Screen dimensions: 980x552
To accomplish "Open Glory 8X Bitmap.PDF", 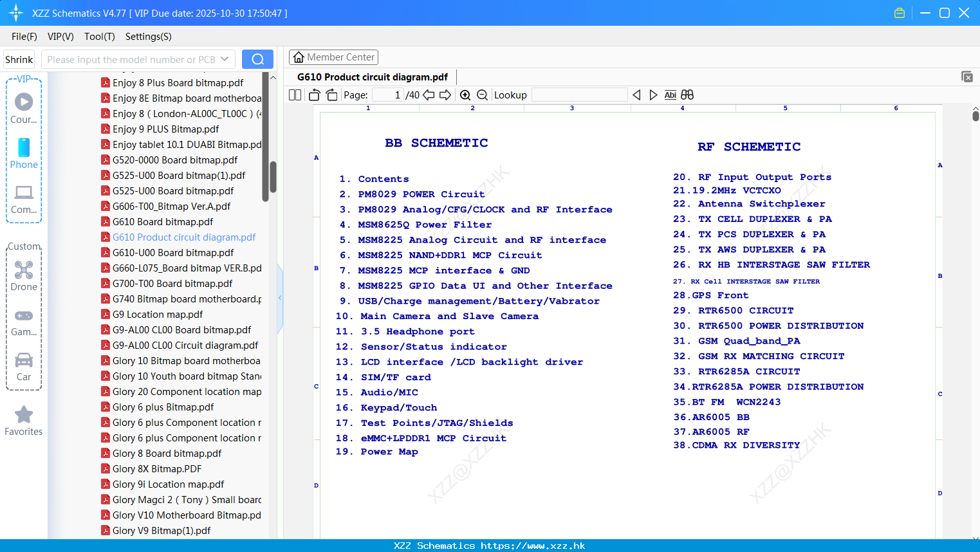I will coord(157,468).
